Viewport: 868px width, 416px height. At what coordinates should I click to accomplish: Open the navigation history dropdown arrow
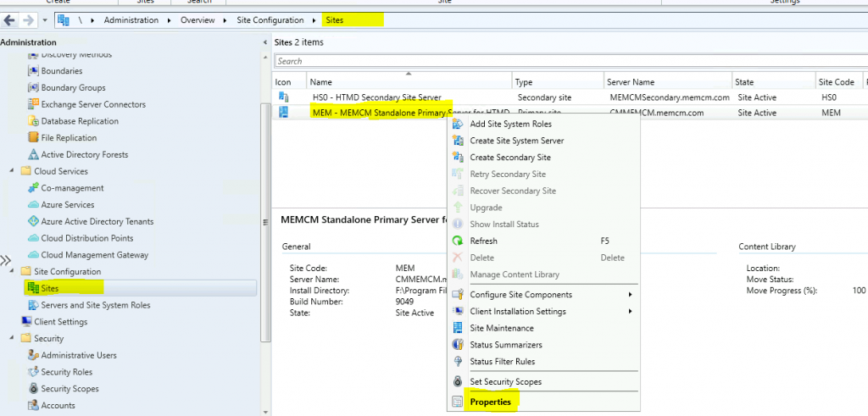[45, 20]
